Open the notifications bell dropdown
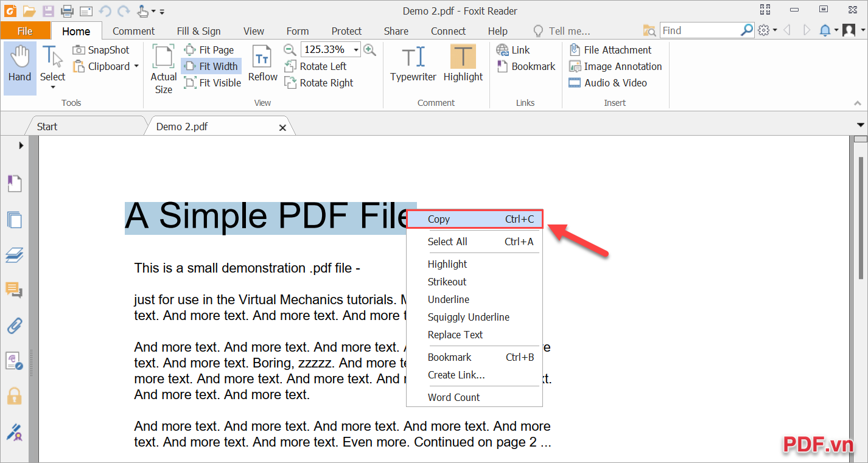 828,30
